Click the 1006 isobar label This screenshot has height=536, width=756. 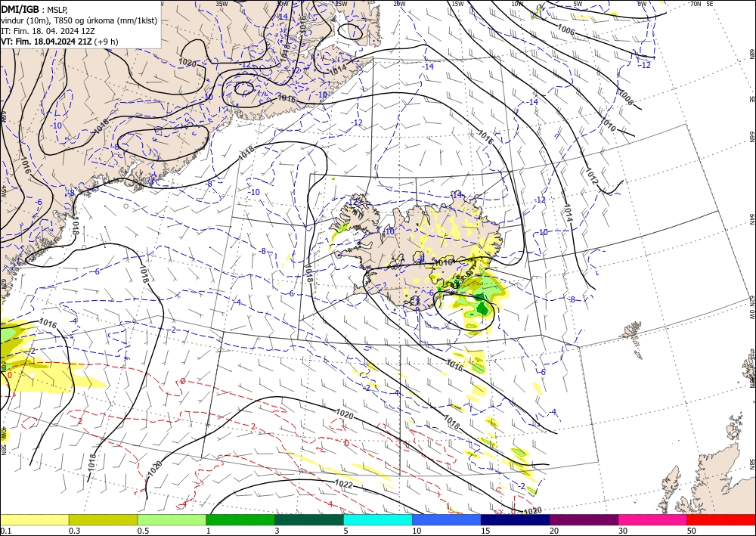coord(566,29)
